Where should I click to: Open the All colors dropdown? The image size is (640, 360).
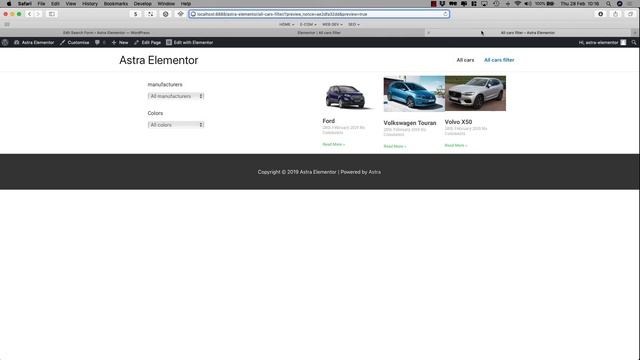tap(176, 125)
